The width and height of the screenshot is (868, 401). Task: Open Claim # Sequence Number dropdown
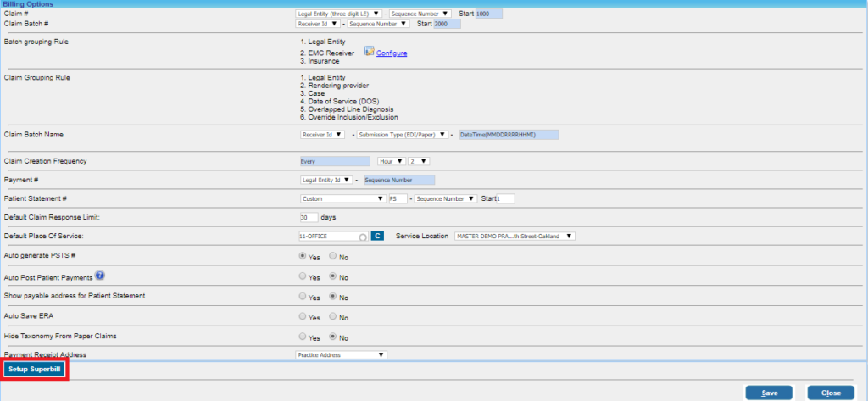coord(420,14)
